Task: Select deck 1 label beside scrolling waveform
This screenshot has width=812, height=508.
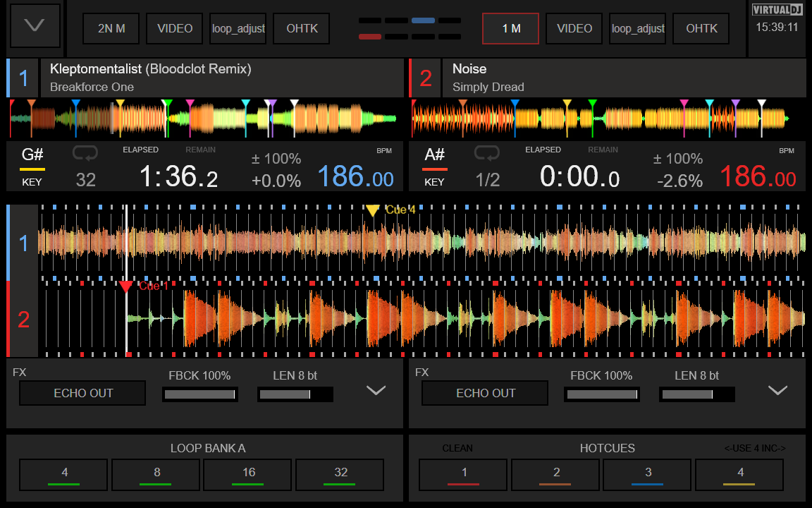Action: click(23, 243)
